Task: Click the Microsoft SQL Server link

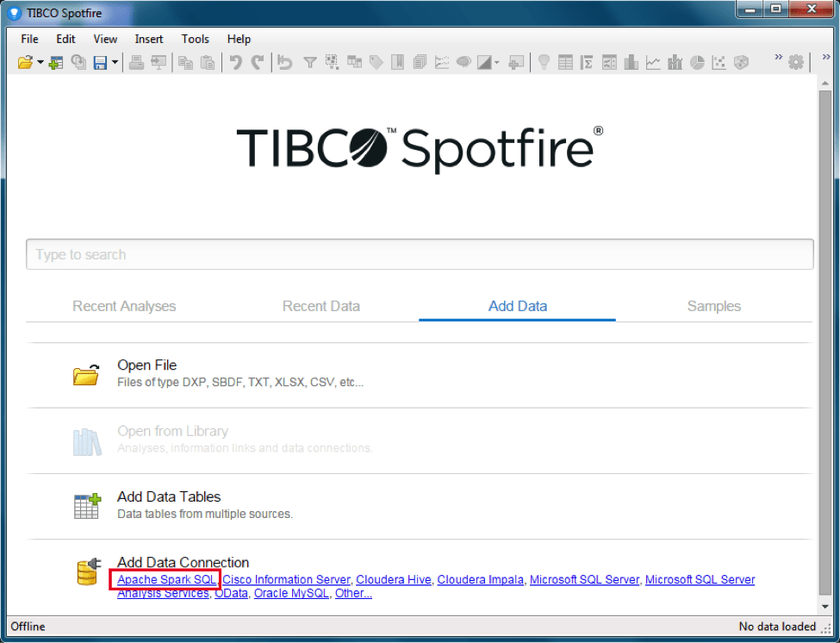Action: [x=584, y=580]
